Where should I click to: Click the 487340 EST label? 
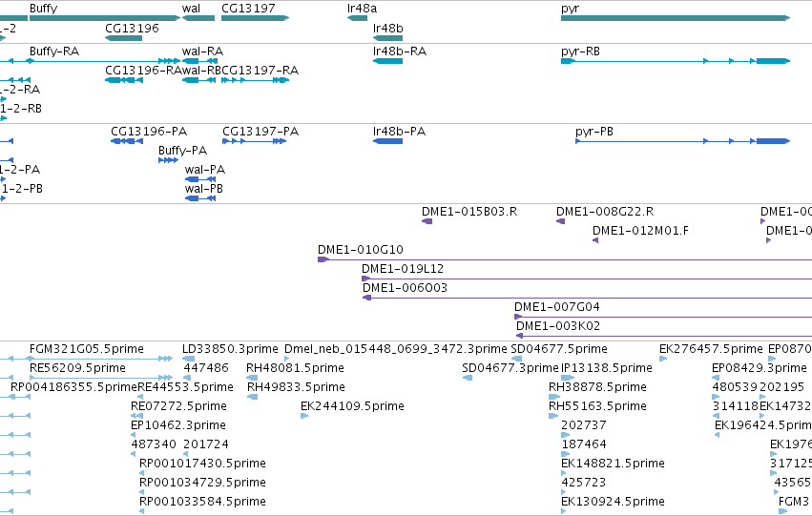[154, 444]
